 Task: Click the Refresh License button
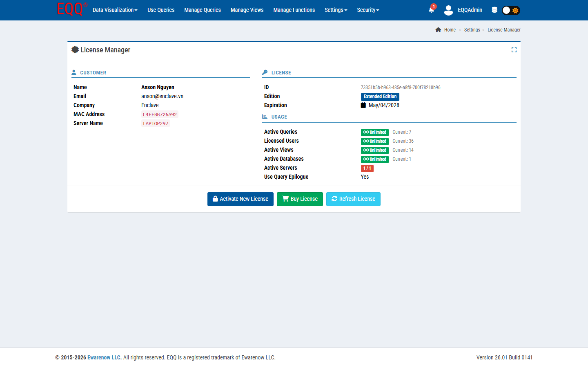click(353, 199)
